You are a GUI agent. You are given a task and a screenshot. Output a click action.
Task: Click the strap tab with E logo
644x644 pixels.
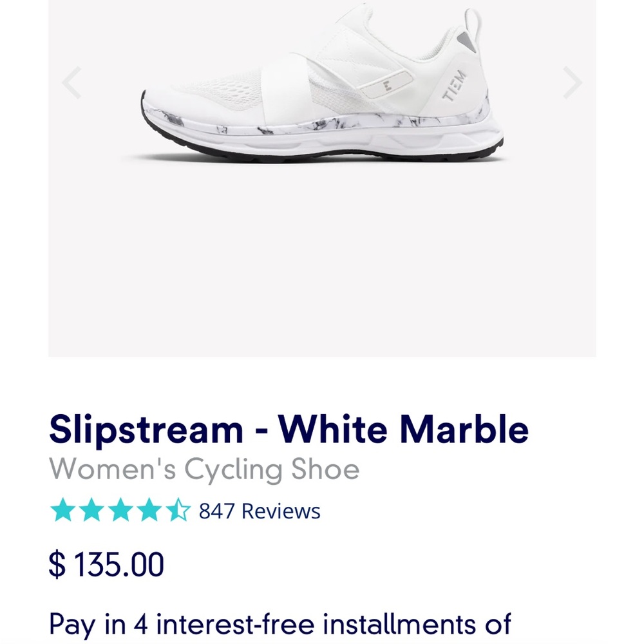point(386,85)
